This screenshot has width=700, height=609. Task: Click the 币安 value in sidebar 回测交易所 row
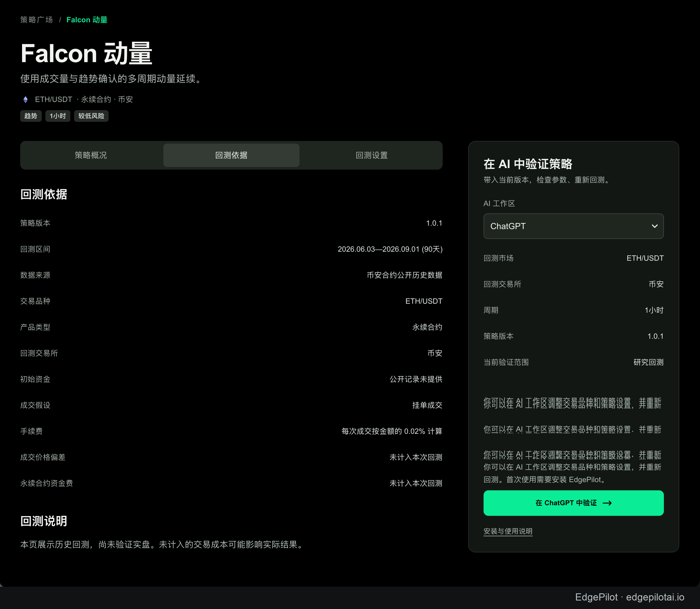(656, 284)
